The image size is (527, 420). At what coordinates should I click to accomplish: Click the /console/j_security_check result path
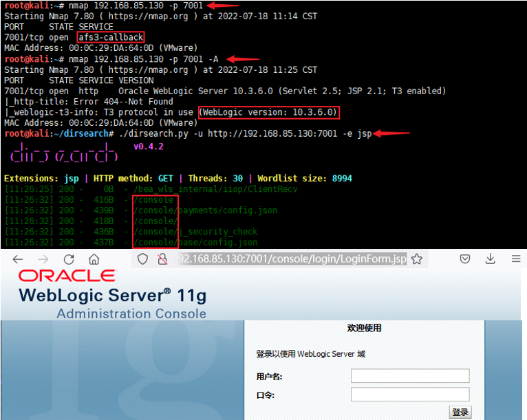point(195,232)
